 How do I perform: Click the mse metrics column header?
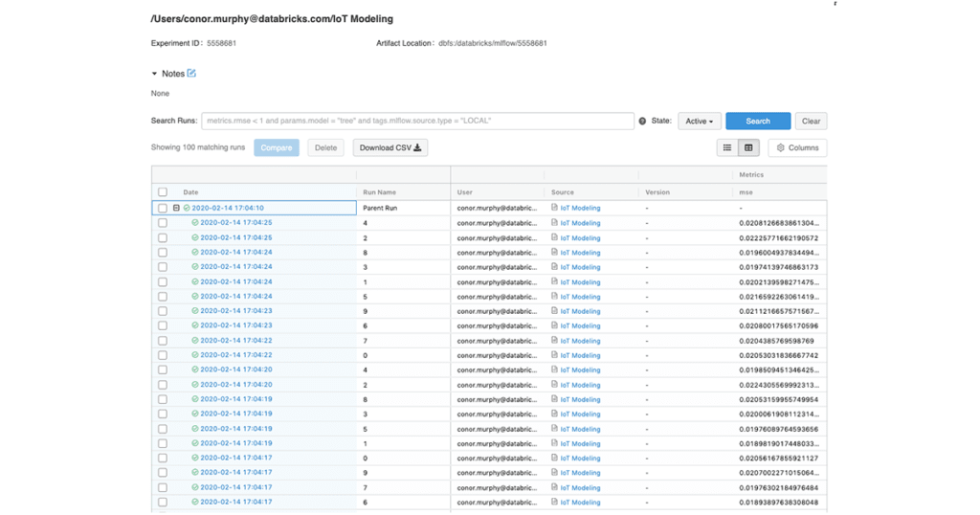point(745,192)
